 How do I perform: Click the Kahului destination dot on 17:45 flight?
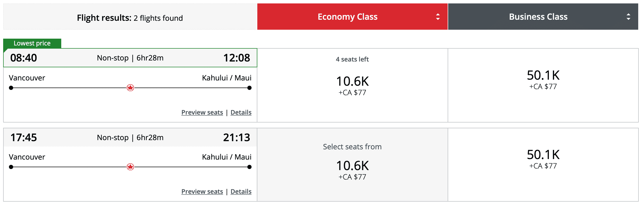pos(249,167)
